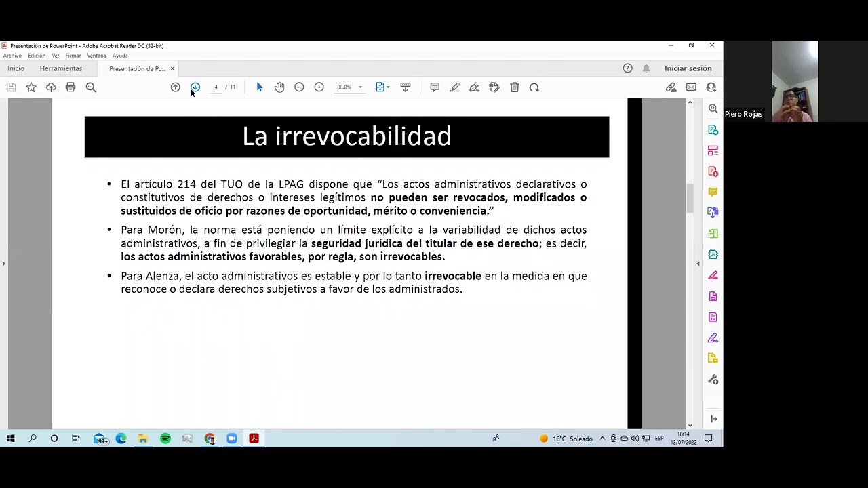Show hidden tray icons chevron
868x488 pixels.
602,439
